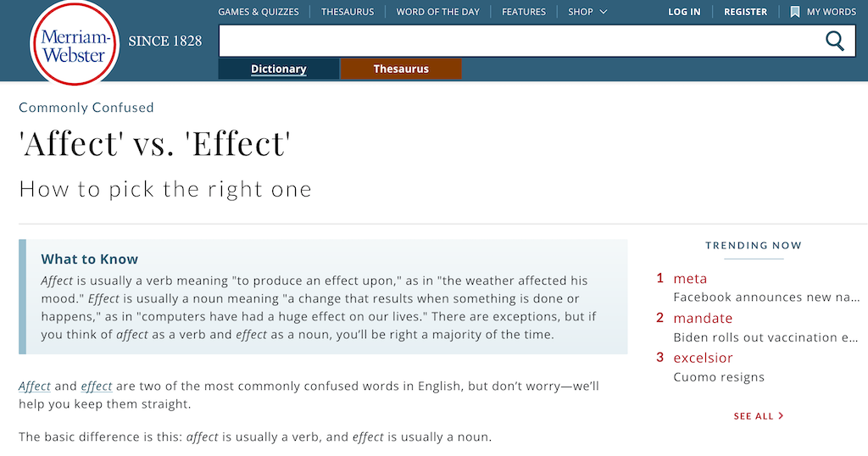Click the italic 'Affect' link in paragraph
This screenshot has height=456, width=868.
pos(35,386)
